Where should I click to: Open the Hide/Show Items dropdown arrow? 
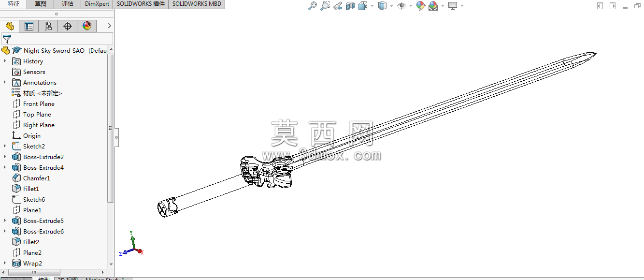[x=410, y=6]
